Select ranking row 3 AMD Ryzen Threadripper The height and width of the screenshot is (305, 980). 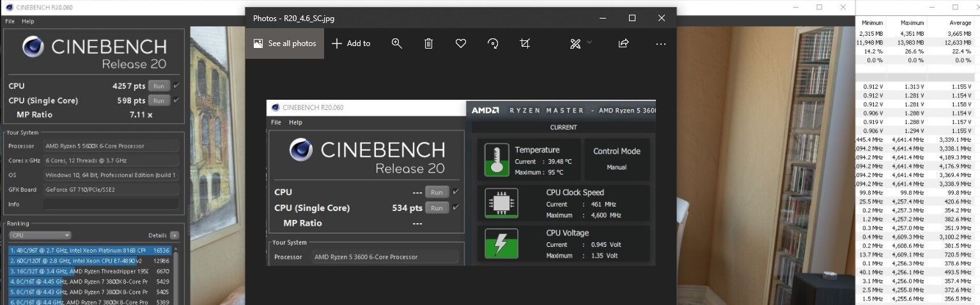(x=90, y=271)
